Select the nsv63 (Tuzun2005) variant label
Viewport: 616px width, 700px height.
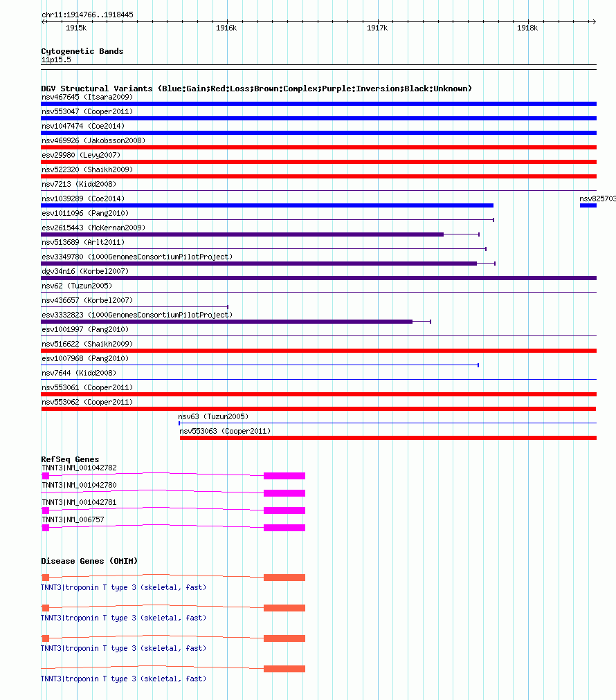click(213, 416)
